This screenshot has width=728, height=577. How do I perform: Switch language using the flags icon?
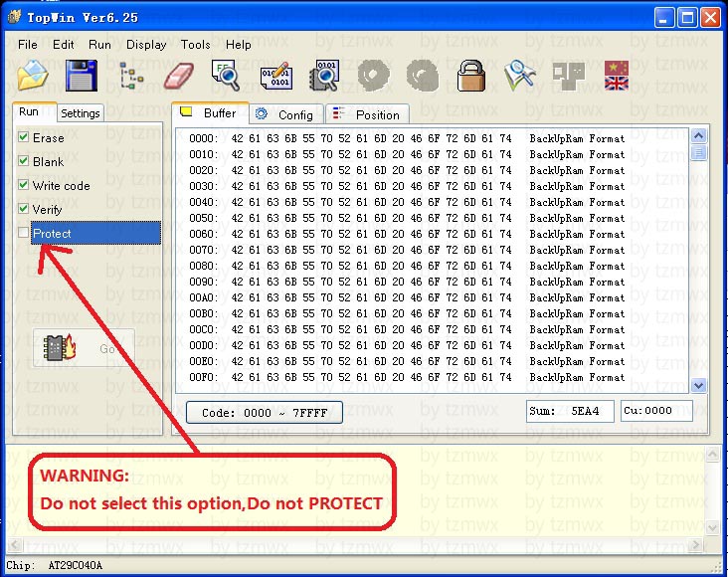(617, 76)
